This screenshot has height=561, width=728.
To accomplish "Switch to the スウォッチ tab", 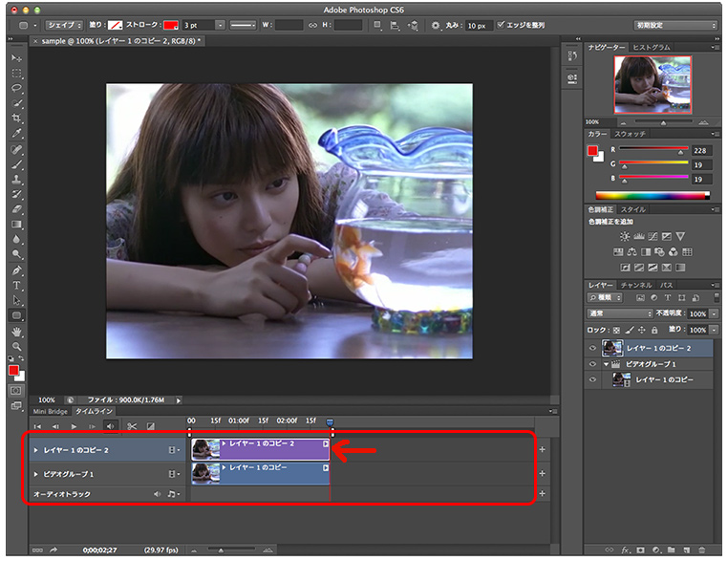I will (630, 134).
